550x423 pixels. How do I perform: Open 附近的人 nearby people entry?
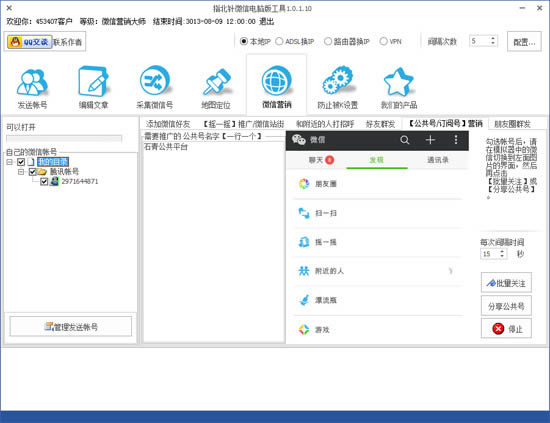pos(377,271)
